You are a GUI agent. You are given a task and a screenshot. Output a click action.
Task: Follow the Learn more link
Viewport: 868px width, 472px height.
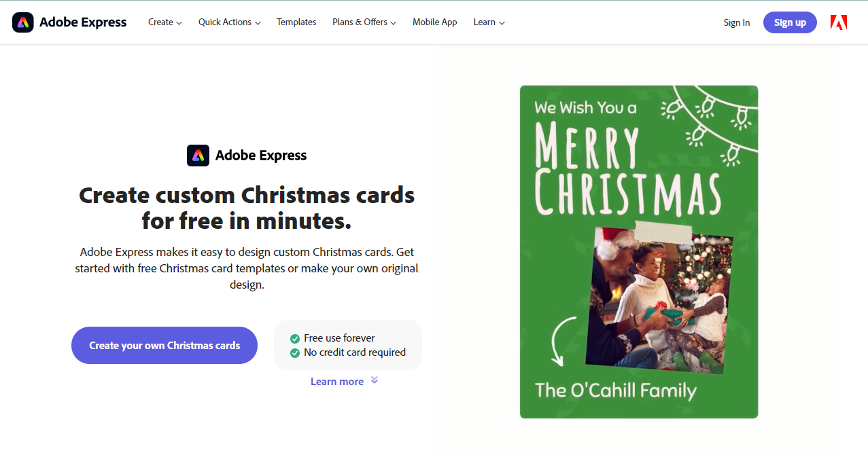click(337, 382)
